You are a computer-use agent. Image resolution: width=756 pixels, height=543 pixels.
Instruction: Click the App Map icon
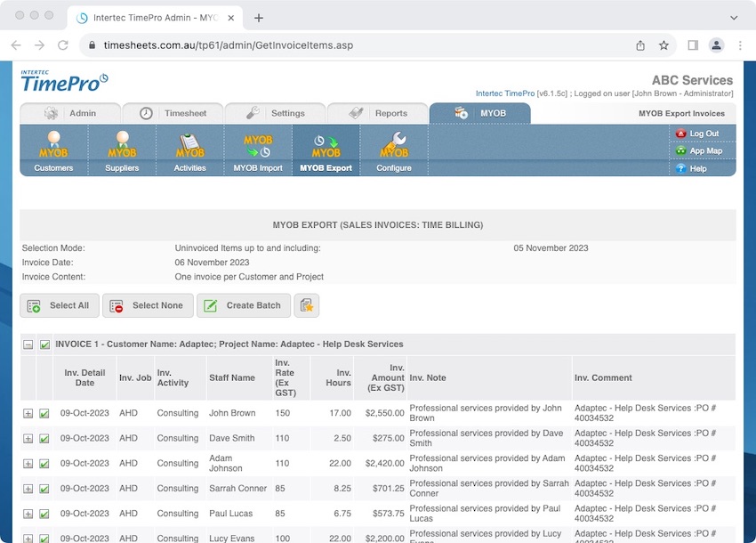[680, 150]
